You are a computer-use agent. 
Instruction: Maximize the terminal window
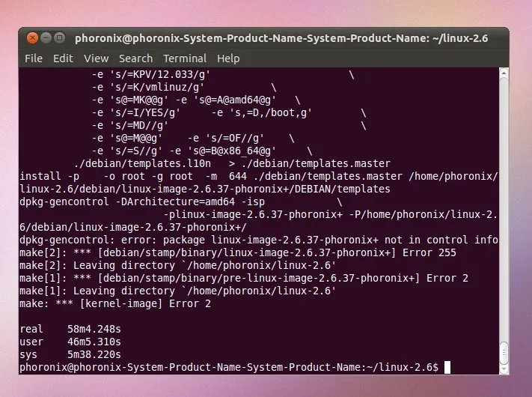click(60, 37)
